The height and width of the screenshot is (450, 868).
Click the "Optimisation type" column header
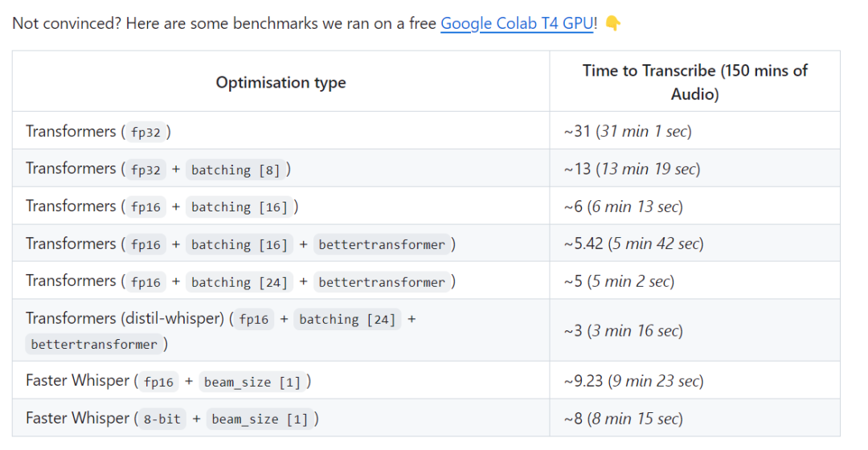click(280, 82)
